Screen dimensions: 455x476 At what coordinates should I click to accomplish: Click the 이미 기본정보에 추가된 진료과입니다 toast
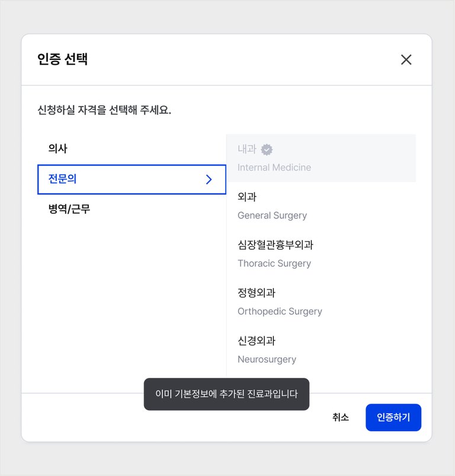226,394
